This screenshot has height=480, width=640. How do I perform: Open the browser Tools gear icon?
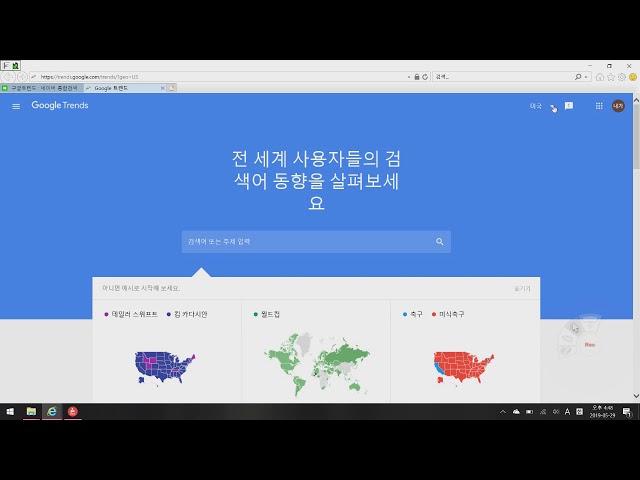point(622,77)
